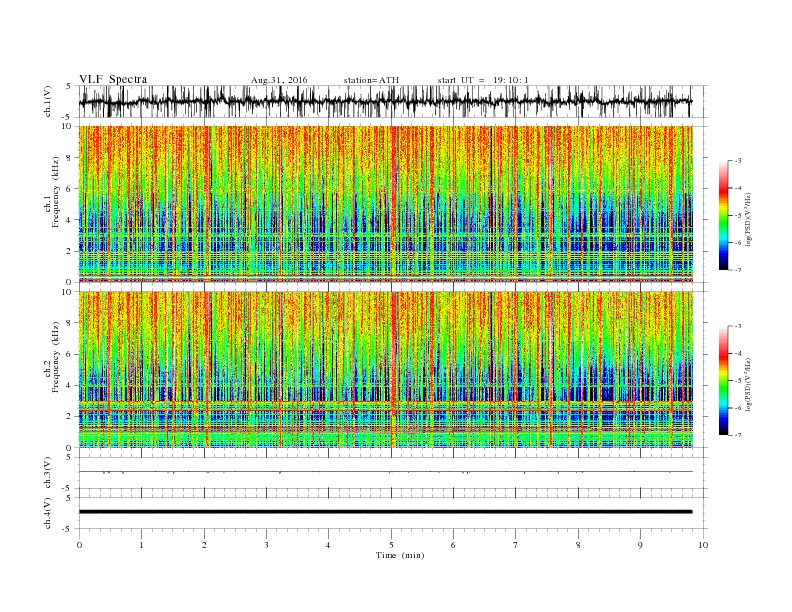The image size is (792, 612).
Task: Click the "-7" value on ch.1 colorbar
Action: click(x=738, y=270)
